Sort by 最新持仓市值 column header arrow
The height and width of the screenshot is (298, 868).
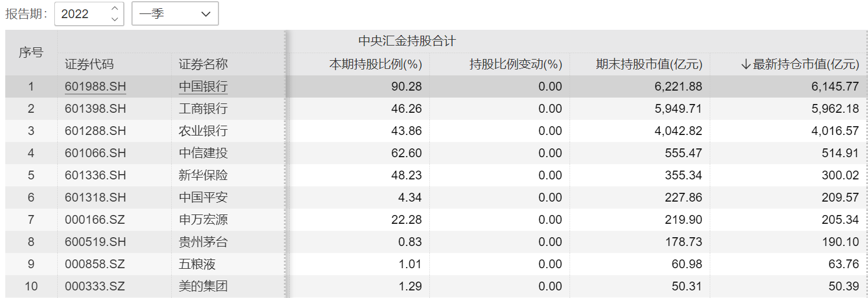pos(745,64)
